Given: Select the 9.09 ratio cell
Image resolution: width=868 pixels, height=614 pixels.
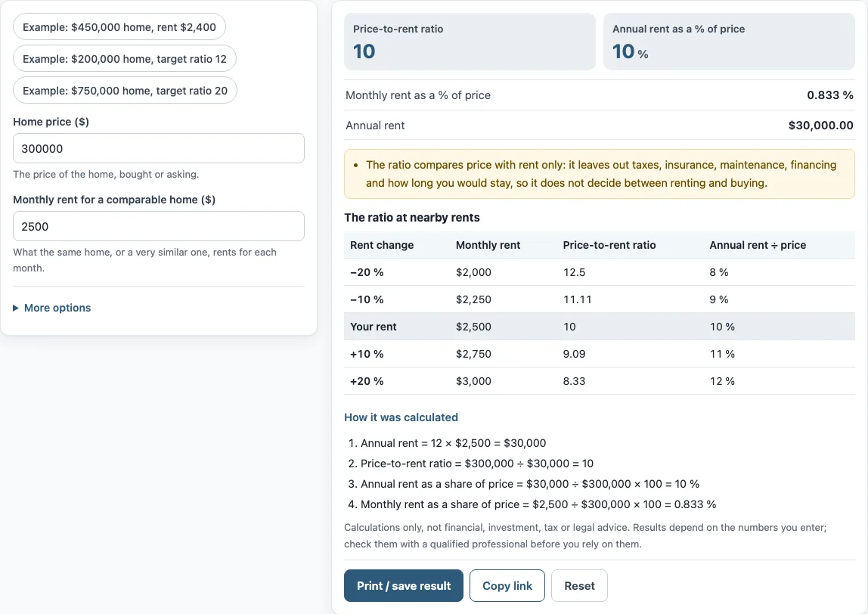Looking at the screenshot, I should pyautogui.click(x=574, y=354).
